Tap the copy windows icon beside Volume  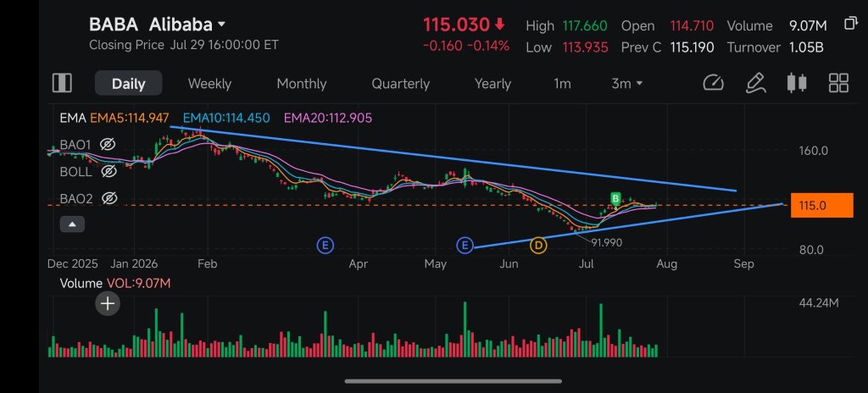pyautogui.click(x=850, y=23)
